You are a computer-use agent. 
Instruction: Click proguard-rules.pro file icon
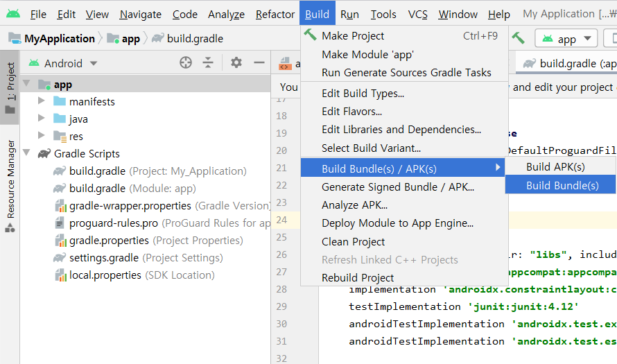pos(60,223)
